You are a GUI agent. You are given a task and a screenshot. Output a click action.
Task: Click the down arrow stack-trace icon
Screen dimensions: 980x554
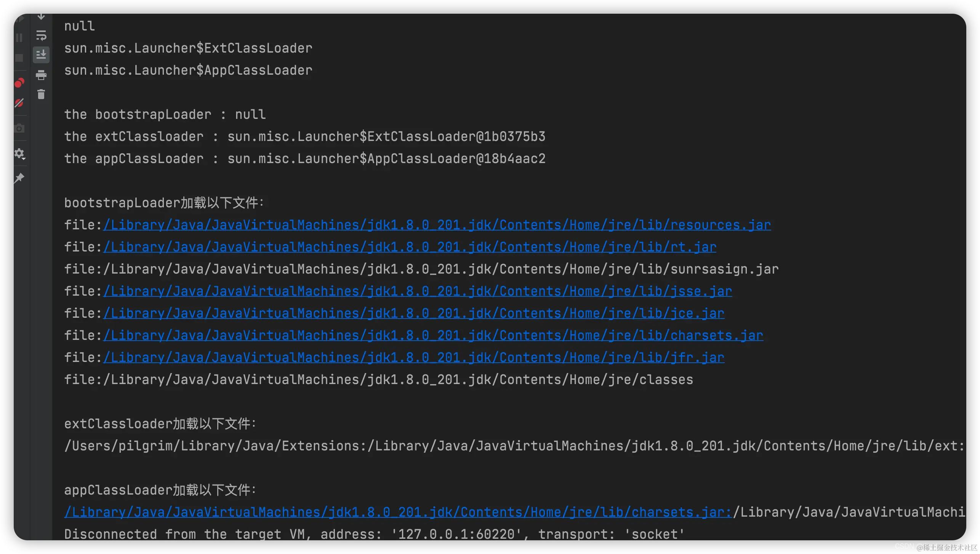tap(41, 17)
